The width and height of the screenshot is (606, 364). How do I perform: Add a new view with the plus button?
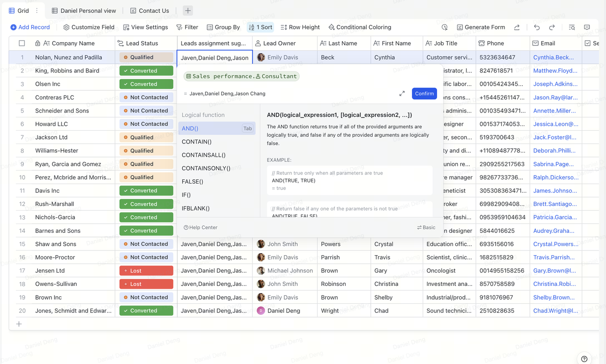(x=188, y=10)
